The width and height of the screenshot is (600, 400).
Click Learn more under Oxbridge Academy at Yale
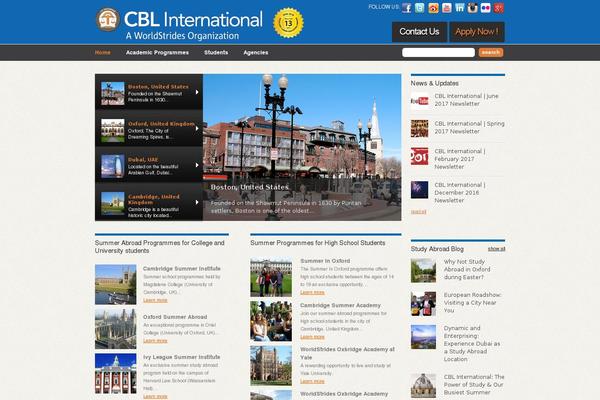point(312,382)
